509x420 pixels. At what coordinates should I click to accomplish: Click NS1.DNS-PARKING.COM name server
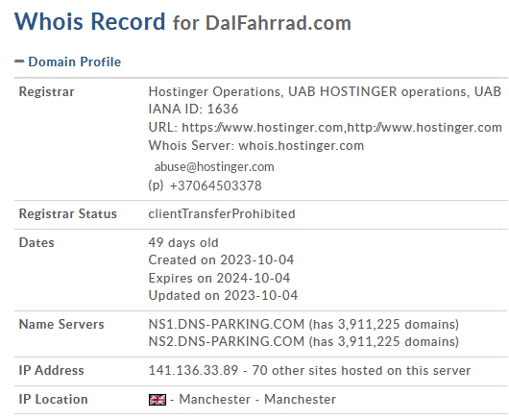(227, 324)
